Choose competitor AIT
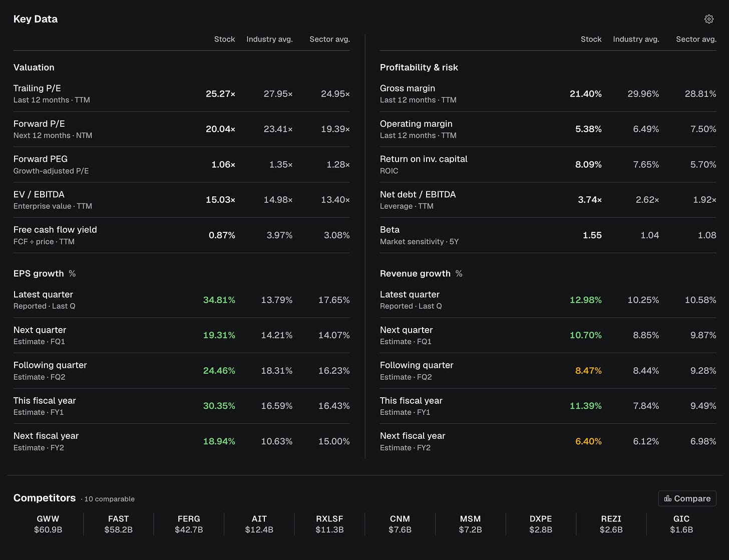729x560 pixels. [x=259, y=524]
